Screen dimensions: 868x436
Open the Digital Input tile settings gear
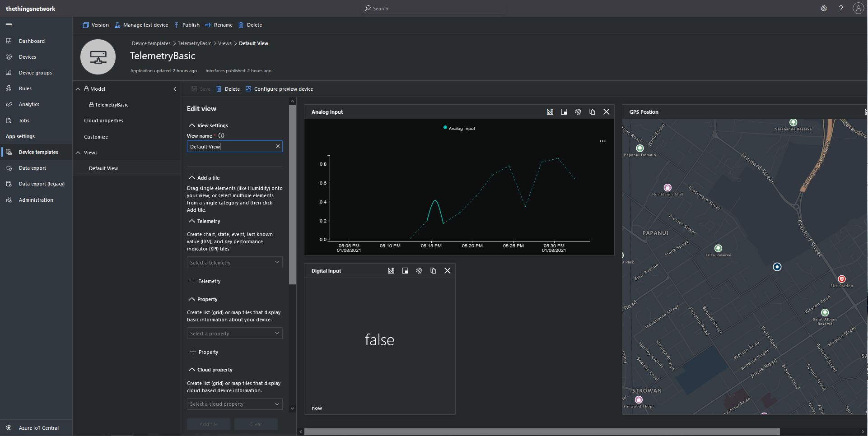(x=419, y=271)
